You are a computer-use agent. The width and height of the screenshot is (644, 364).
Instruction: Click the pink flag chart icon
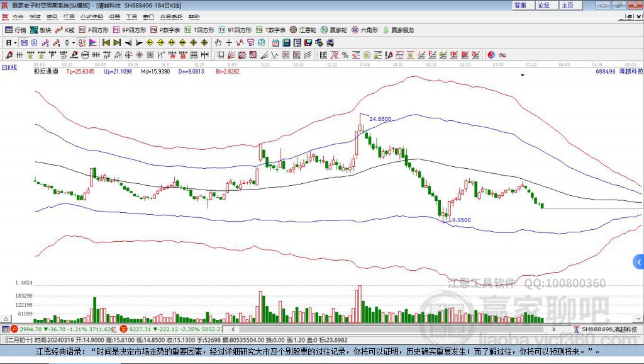(x=93, y=43)
